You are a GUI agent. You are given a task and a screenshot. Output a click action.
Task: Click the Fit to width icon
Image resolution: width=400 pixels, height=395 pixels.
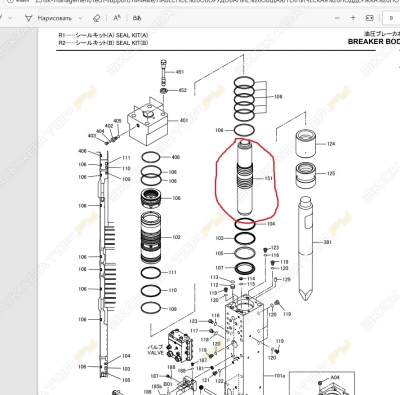(x=370, y=18)
